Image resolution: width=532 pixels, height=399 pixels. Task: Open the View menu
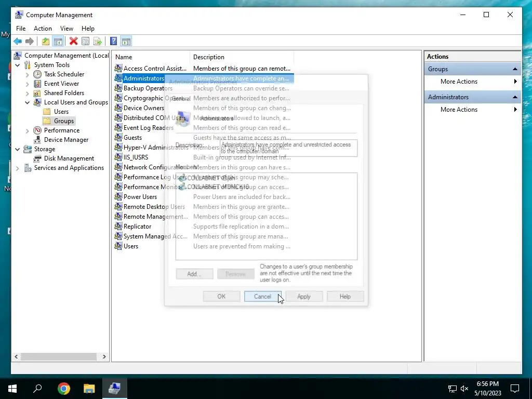click(66, 29)
